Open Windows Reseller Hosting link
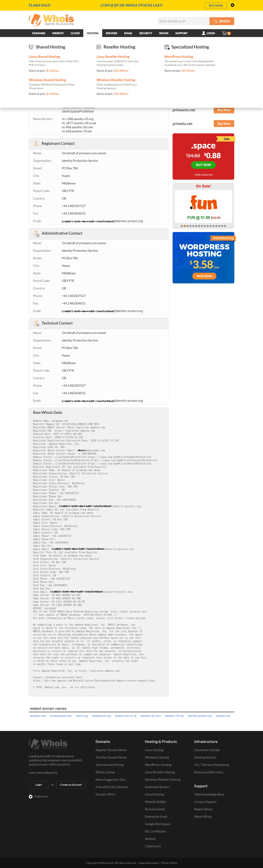 116,80
